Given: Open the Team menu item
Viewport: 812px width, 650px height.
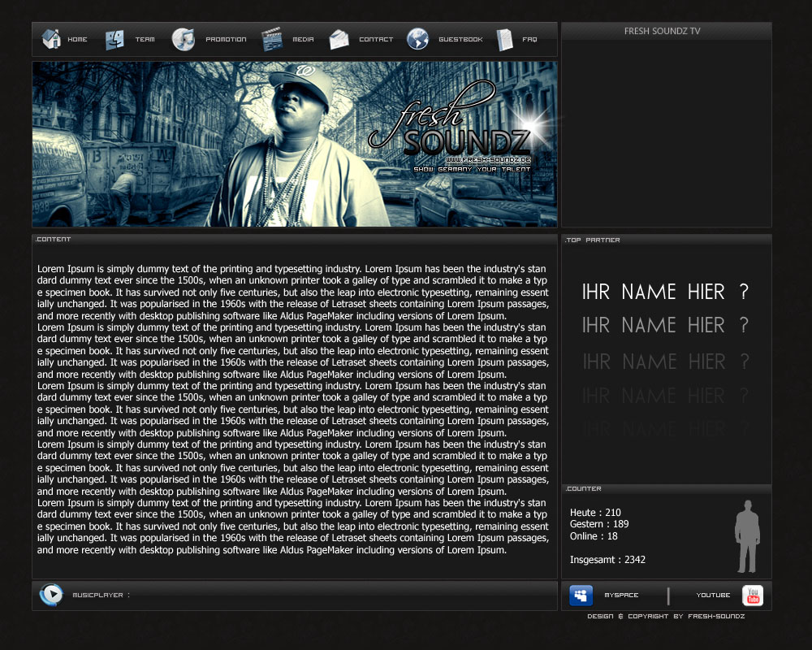Looking at the screenshot, I should 145,40.
